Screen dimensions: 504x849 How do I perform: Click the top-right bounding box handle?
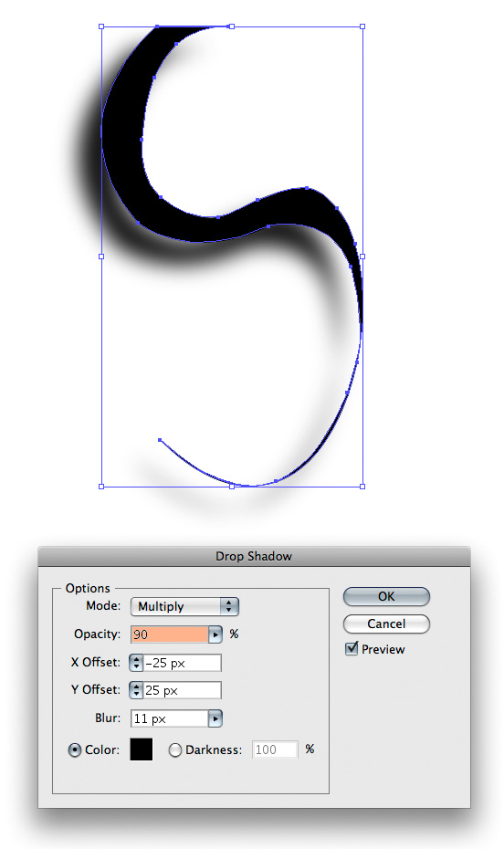click(362, 26)
